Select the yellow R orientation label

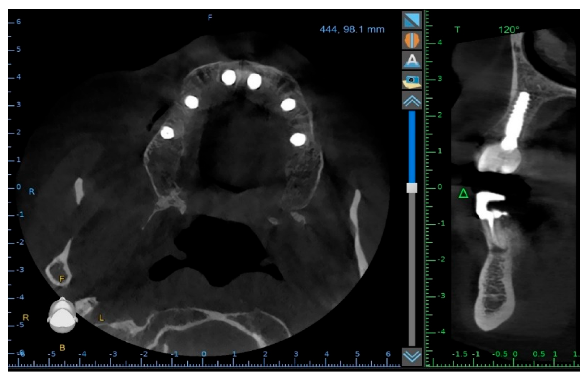(x=25, y=318)
